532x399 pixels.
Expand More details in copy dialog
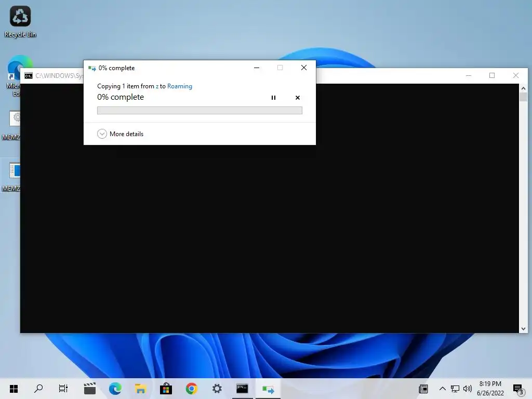click(120, 134)
